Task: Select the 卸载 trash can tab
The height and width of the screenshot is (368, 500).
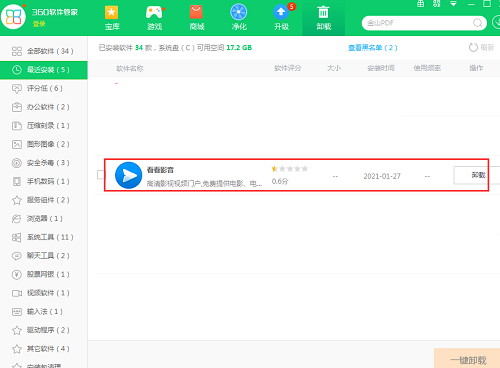Action: [x=323, y=18]
